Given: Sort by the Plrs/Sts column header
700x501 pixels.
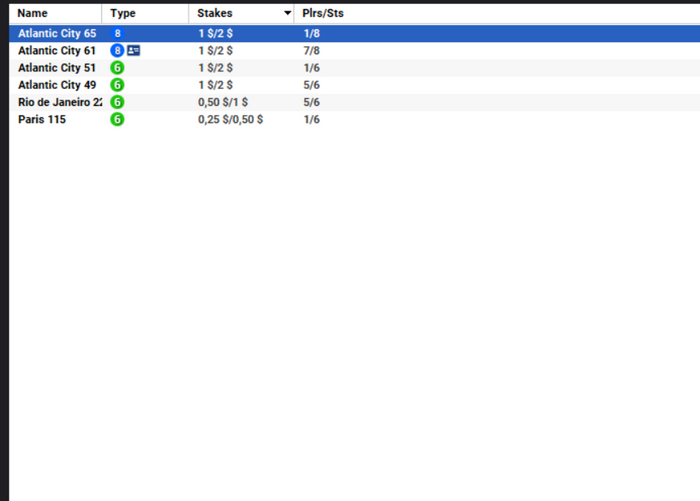Looking at the screenshot, I should point(323,13).
